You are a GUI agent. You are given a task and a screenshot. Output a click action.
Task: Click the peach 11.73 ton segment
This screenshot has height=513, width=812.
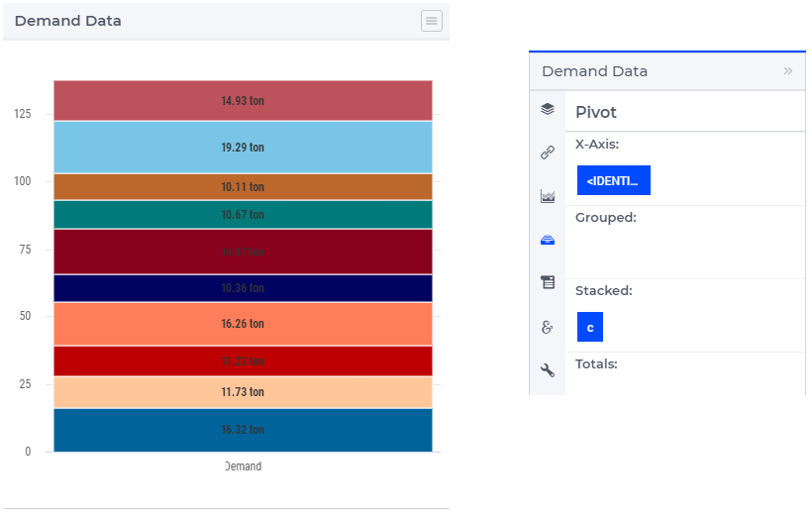[x=243, y=392]
